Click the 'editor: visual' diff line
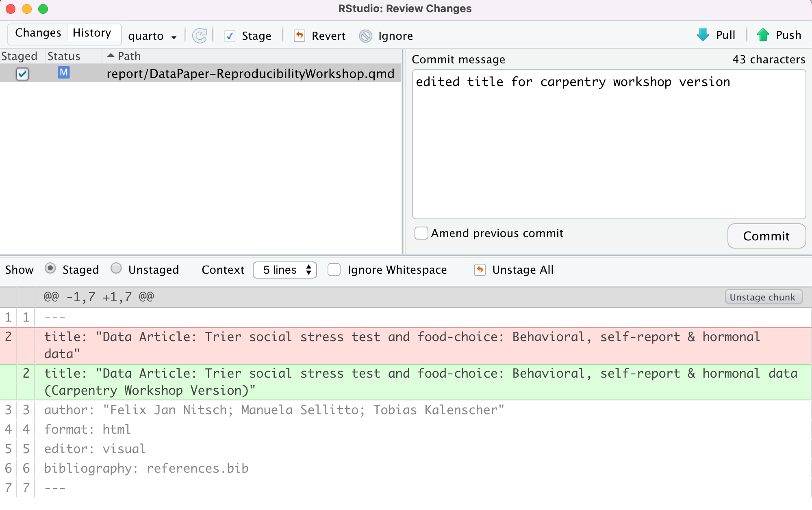Screen dimensions: 812x510 95,449
